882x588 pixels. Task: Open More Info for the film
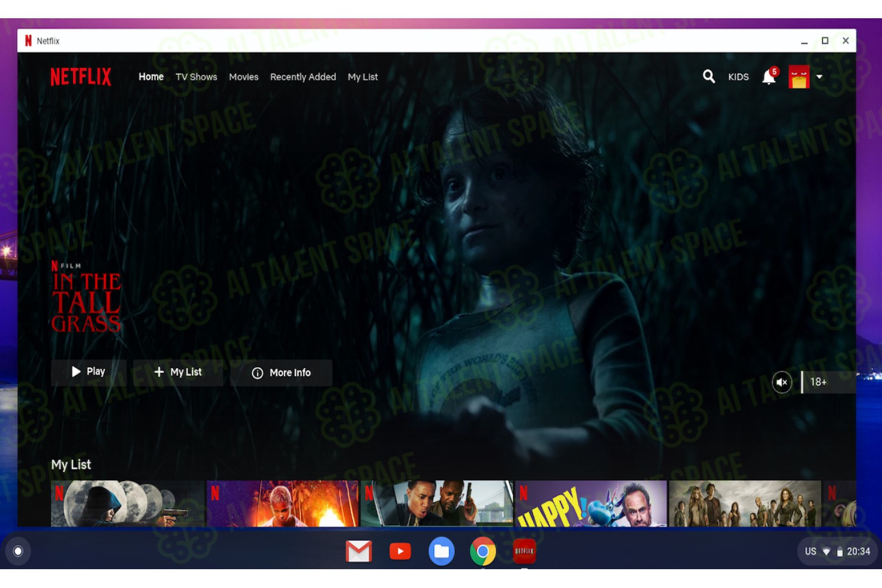281,373
